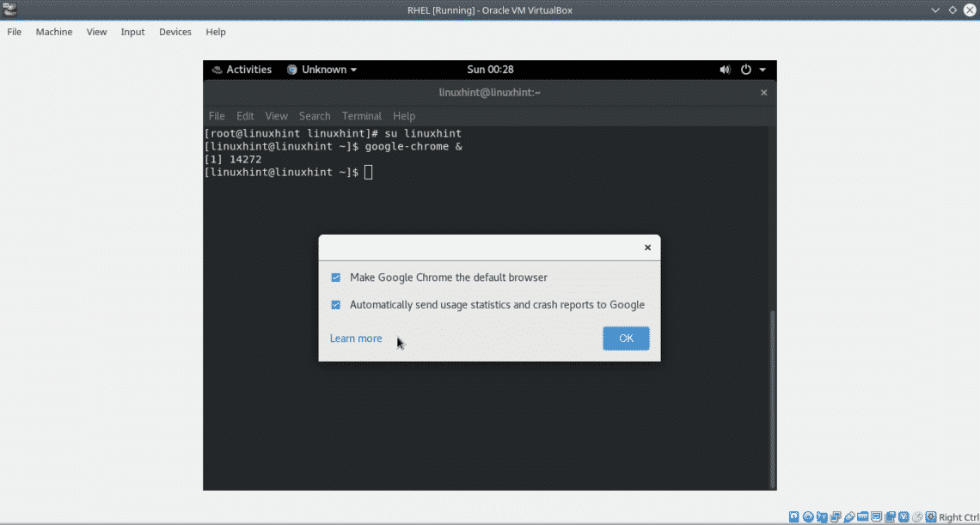The image size is (980, 525).
Task: Click the network adapters indicator icon
Action: tap(836, 517)
